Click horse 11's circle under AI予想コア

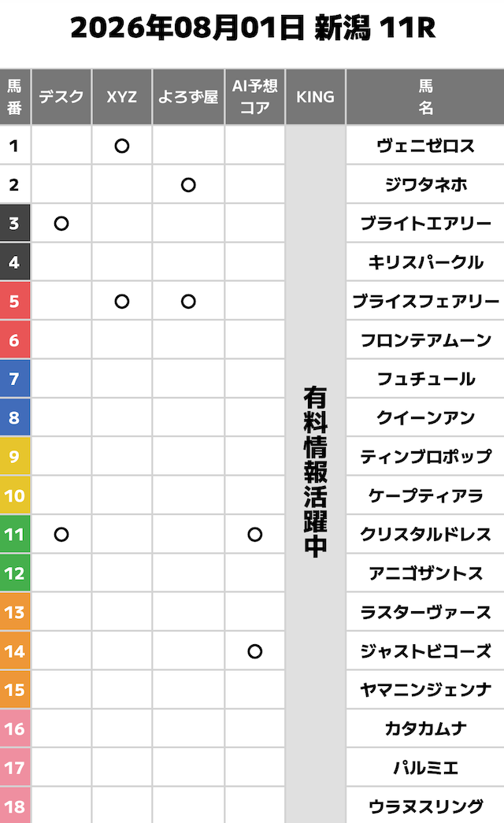tap(254, 534)
